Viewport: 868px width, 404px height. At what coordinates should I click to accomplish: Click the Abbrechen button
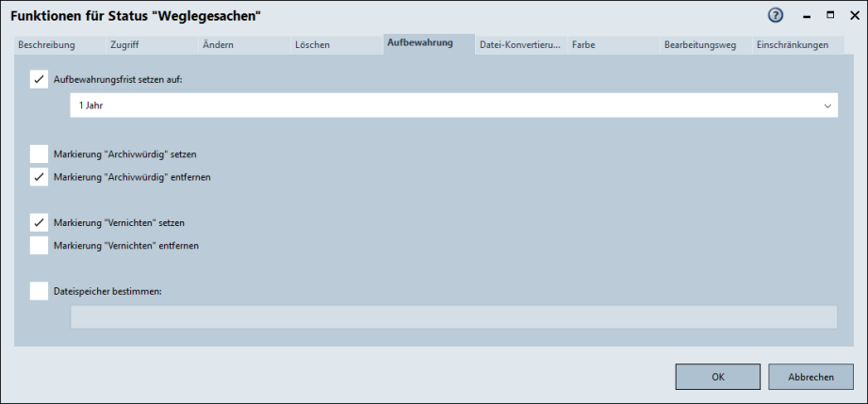click(811, 377)
